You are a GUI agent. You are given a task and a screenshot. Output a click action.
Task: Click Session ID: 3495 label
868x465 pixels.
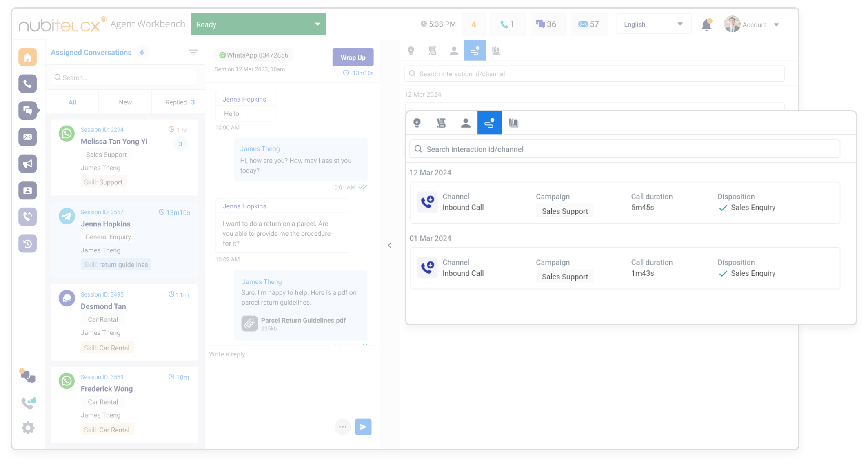(102, 294)
